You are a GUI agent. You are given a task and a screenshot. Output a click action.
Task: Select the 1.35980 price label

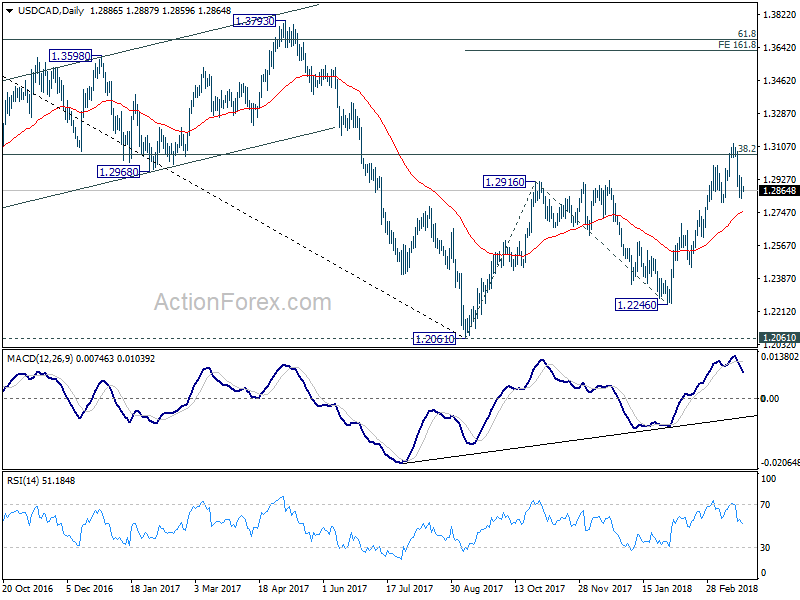[x=71, y=56]
